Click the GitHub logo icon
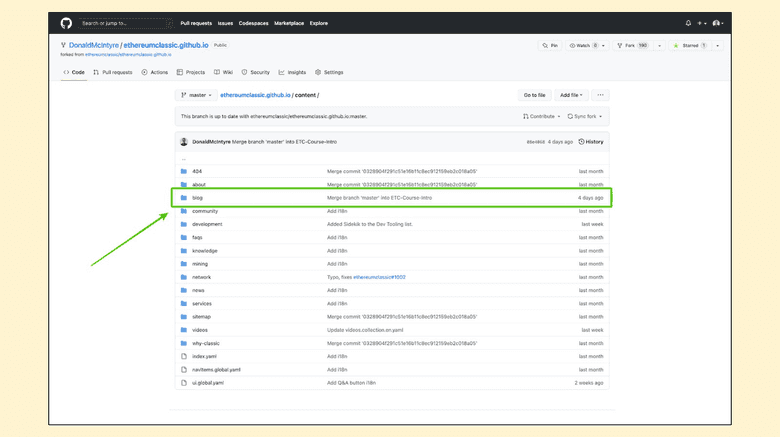Screen dimensions: 780x437 [66, 23]
